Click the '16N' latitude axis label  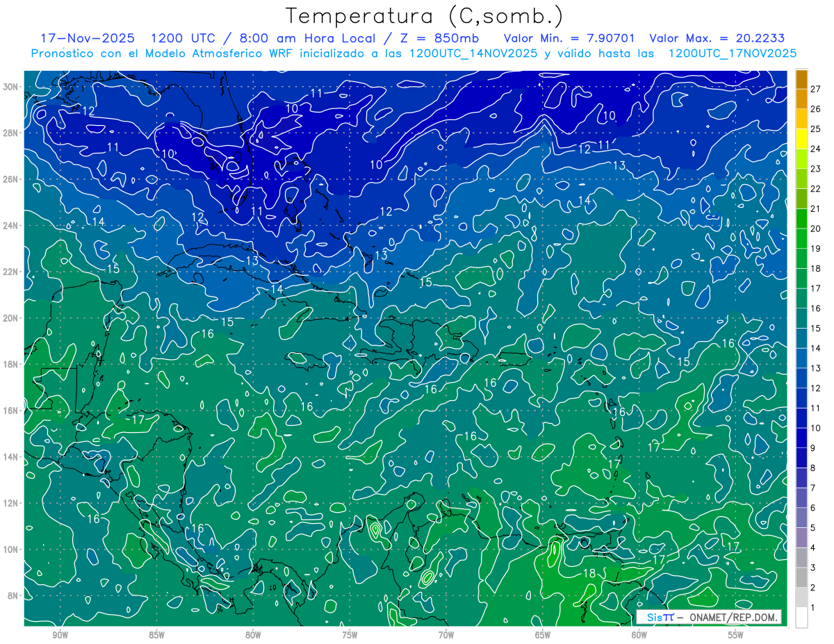pyautogui.click(x=11, y=411)
